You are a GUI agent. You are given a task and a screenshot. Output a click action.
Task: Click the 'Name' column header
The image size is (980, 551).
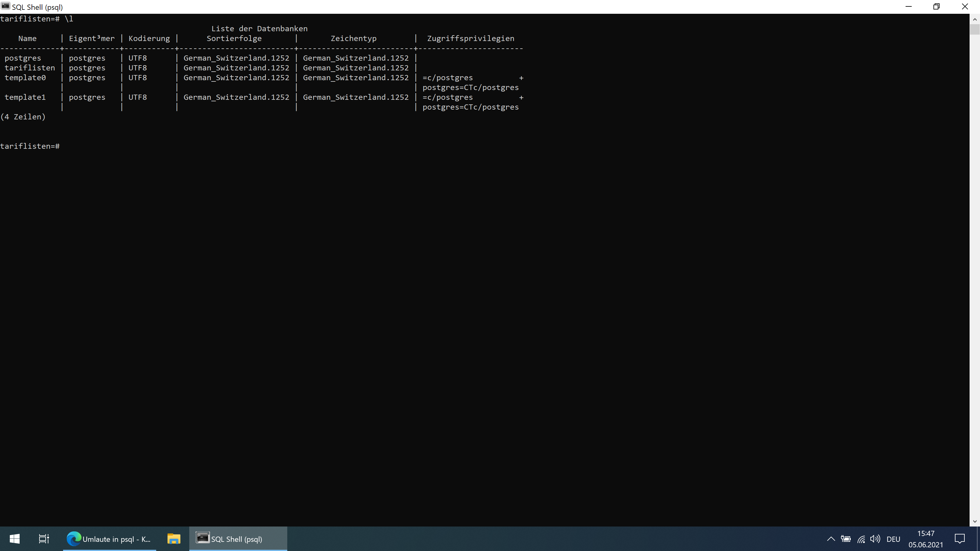point(27,38)
